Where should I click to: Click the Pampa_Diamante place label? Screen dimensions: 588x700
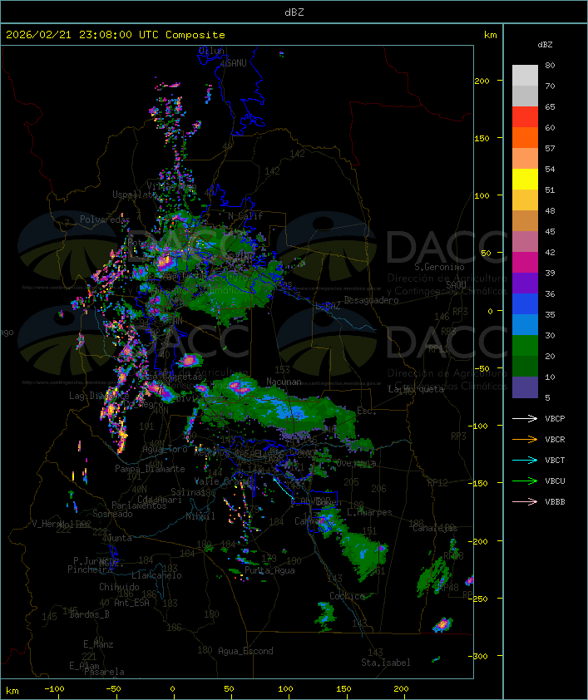[150, 469]
